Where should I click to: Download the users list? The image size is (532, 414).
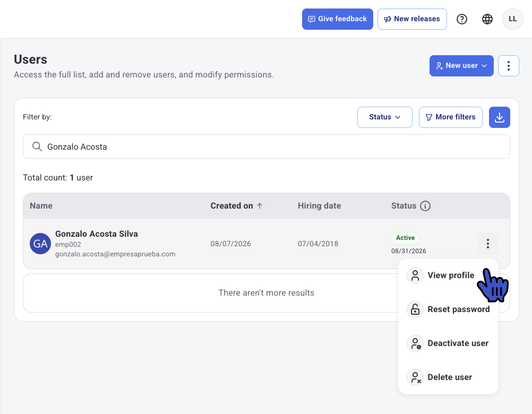500,117
